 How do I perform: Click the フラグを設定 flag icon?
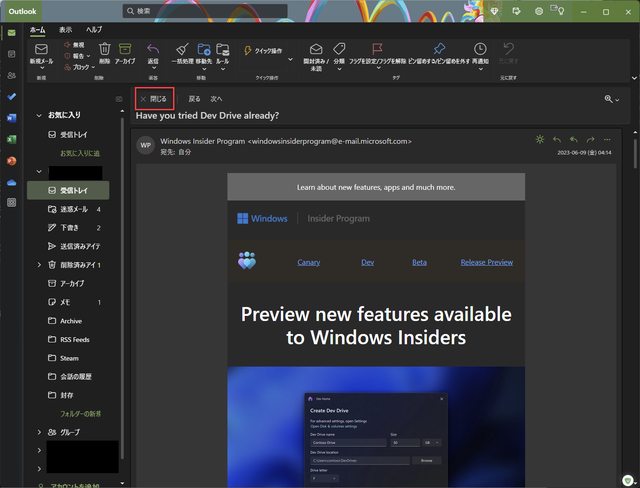point(378,50)
